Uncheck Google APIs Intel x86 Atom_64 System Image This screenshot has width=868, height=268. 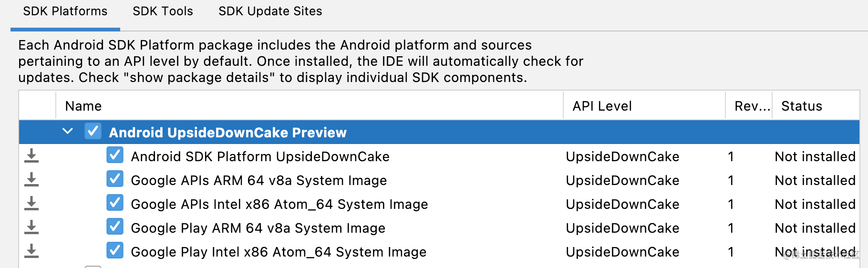coord(115,203)
